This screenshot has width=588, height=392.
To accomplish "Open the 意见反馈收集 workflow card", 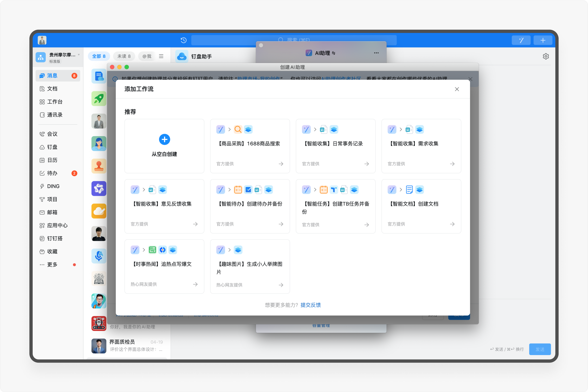I will click(164, 206).
